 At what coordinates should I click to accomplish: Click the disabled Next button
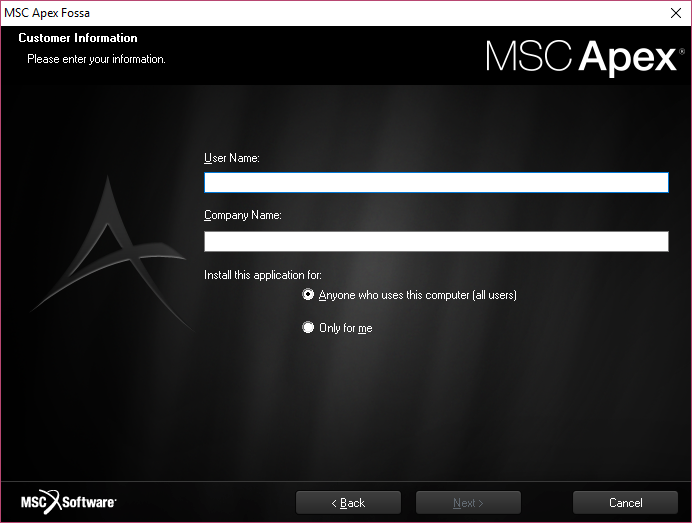coord(468,503)
